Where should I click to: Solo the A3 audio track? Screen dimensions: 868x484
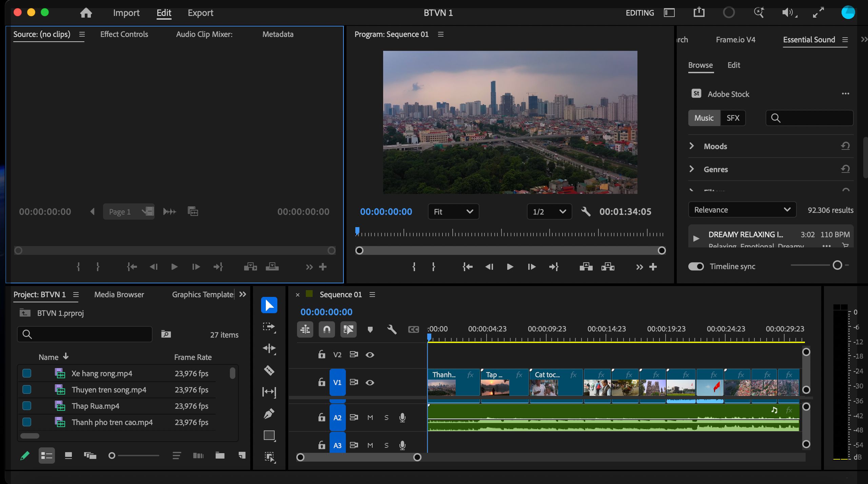tap(387, 445)
